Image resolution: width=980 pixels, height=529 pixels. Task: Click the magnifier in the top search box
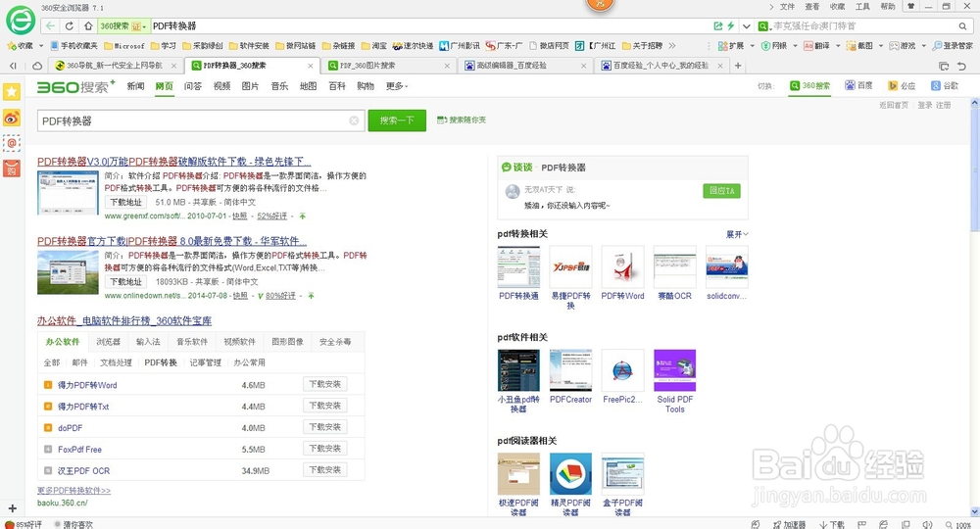click(x=963, y=26)
